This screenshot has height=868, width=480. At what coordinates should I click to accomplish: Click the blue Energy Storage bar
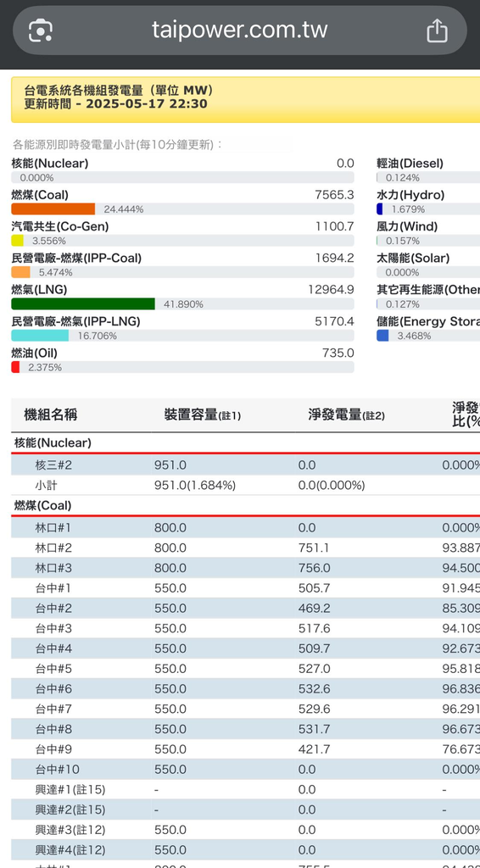coord(382,336)
